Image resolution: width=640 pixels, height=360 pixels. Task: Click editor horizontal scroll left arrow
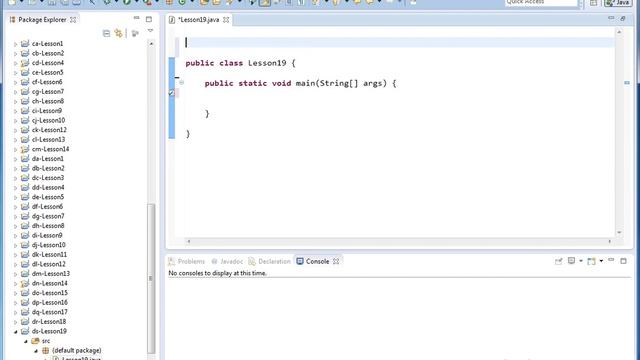pos(189,241)
